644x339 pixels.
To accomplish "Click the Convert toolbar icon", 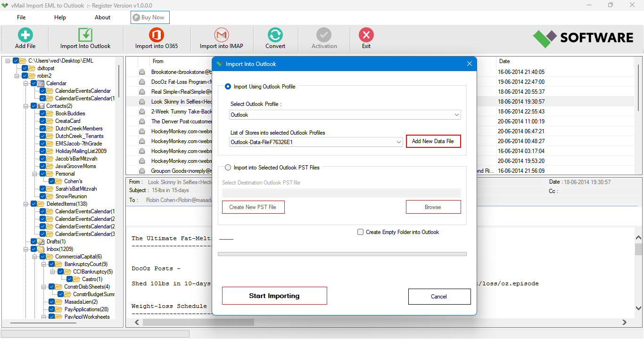I will [x=275, y=35].
